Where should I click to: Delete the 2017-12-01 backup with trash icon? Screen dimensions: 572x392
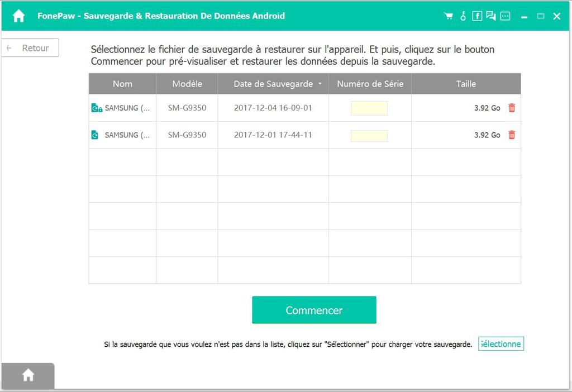512,135
